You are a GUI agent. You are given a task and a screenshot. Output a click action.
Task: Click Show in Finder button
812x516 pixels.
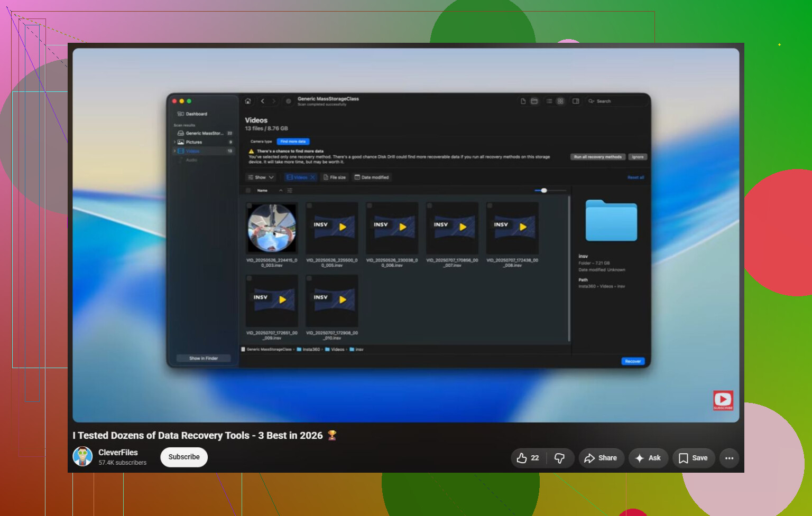pyautogui.click(x=204, y=358)
